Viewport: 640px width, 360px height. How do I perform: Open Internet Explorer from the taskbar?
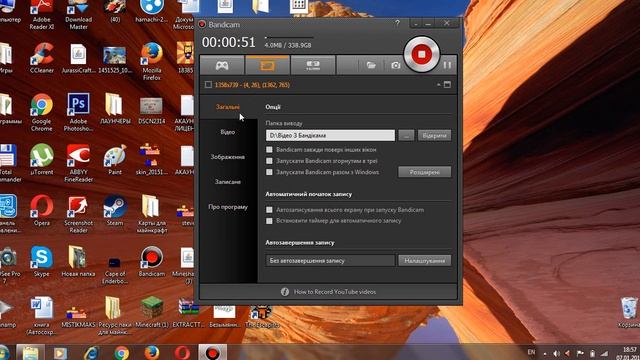coord(91,352)
